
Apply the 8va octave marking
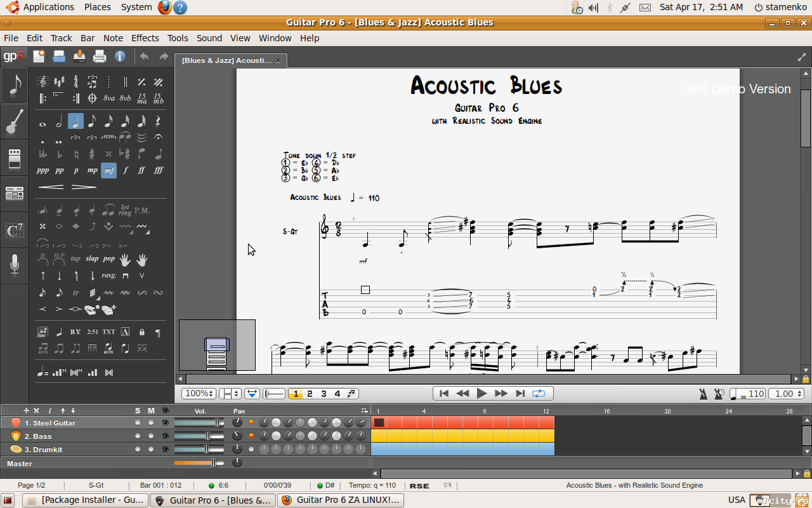(x=109, y=98)
